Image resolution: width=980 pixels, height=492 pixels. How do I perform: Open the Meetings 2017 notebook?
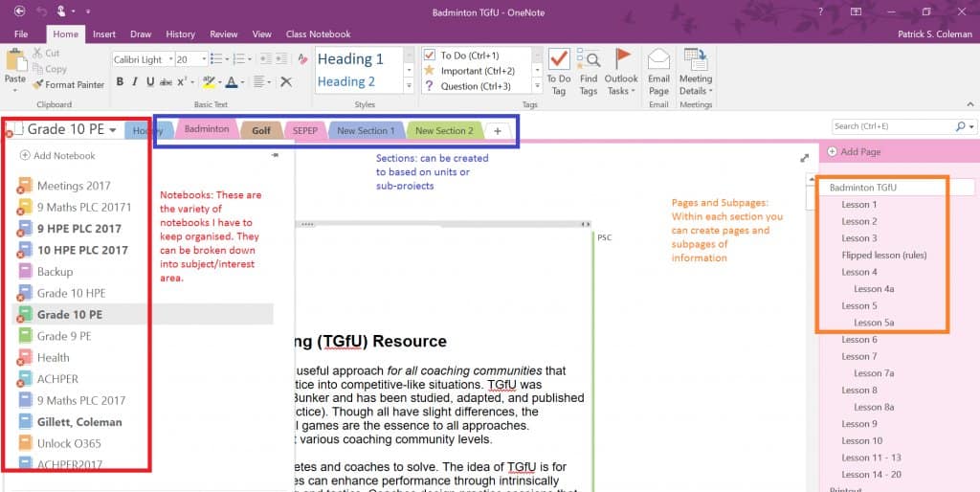74,186
